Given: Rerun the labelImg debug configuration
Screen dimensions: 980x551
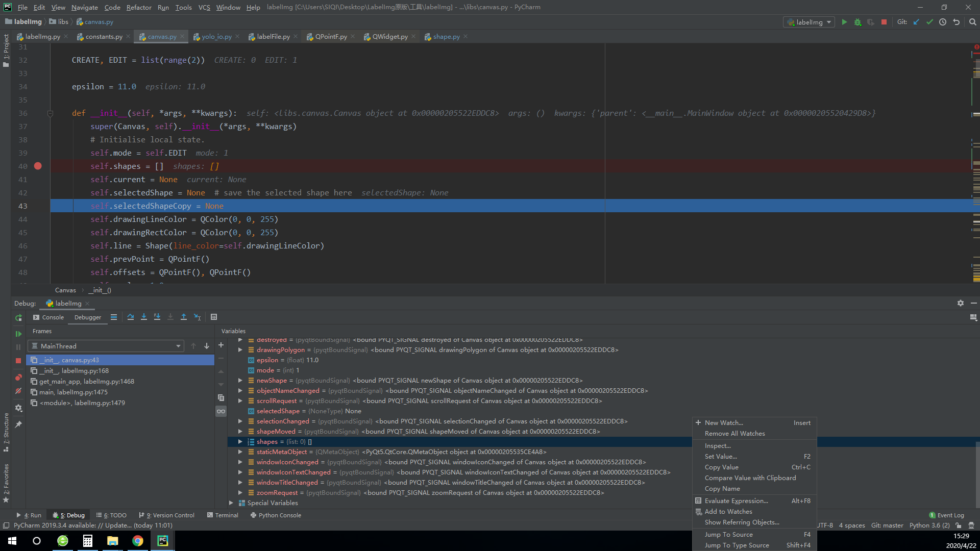Looking at the screenshot, I should [x=18, y=318].
